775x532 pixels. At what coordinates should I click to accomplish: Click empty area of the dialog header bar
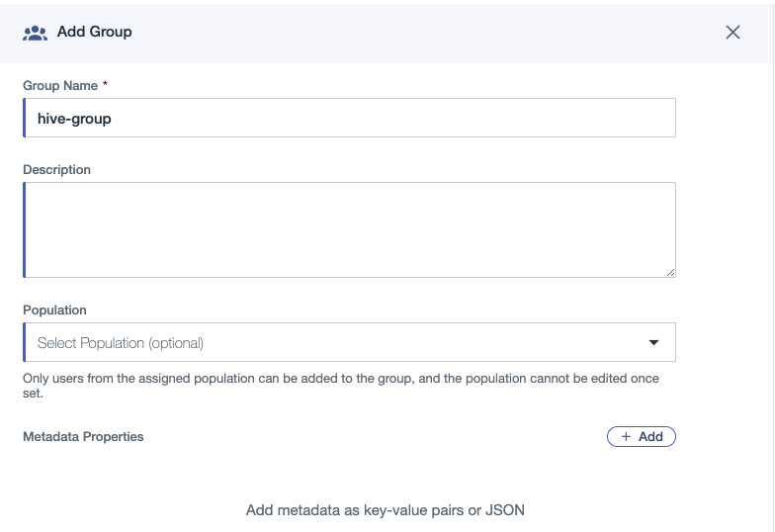coord(425,33)
